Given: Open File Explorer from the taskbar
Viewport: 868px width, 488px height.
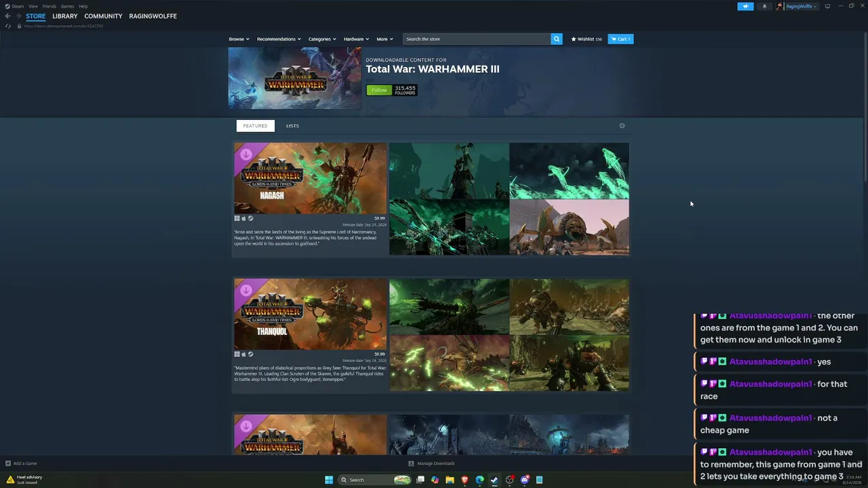Looking at the screenshot, I should pyautogui.click(x=450, y=480).
